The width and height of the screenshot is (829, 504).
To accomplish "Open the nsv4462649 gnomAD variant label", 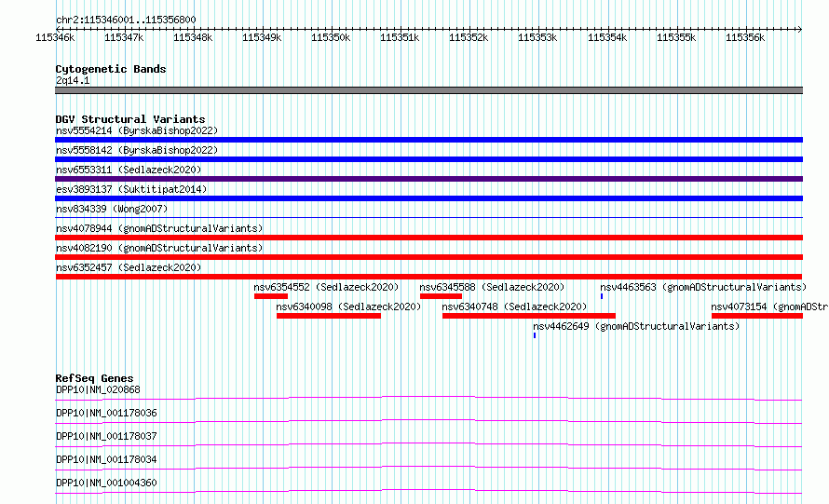I will pyautogui.click(x=636, y=326).
